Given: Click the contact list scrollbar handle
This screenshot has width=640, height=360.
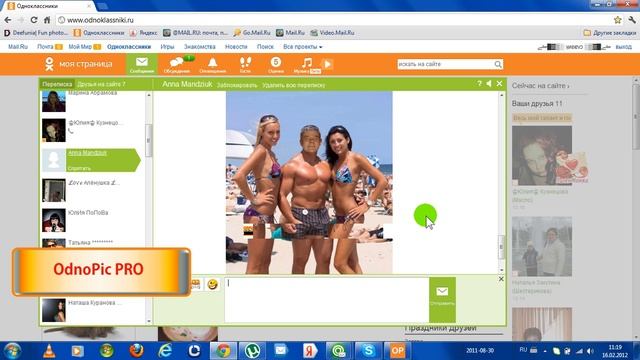Looking at the screenshot, I should coord(149,140).
